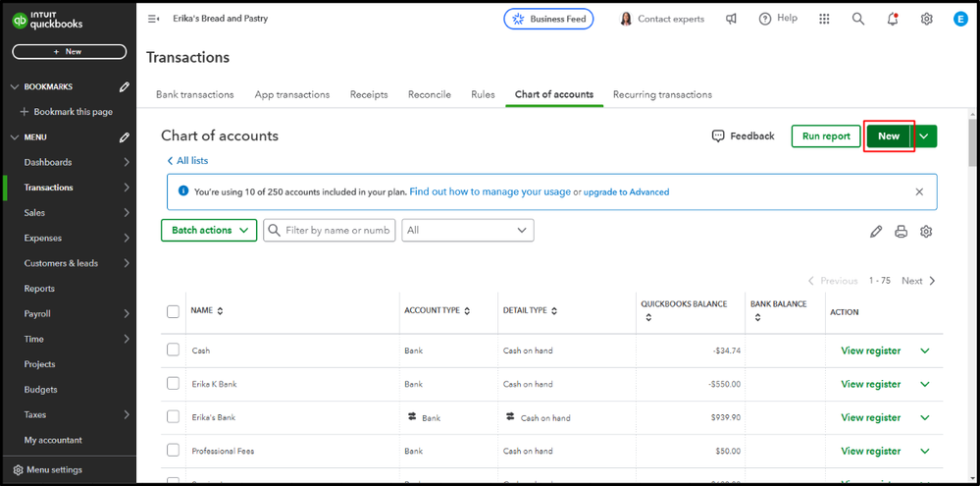The image size is (980, 486).
Task: Tick the Erika K Bank checkbox
Action: tap(174, 383)
